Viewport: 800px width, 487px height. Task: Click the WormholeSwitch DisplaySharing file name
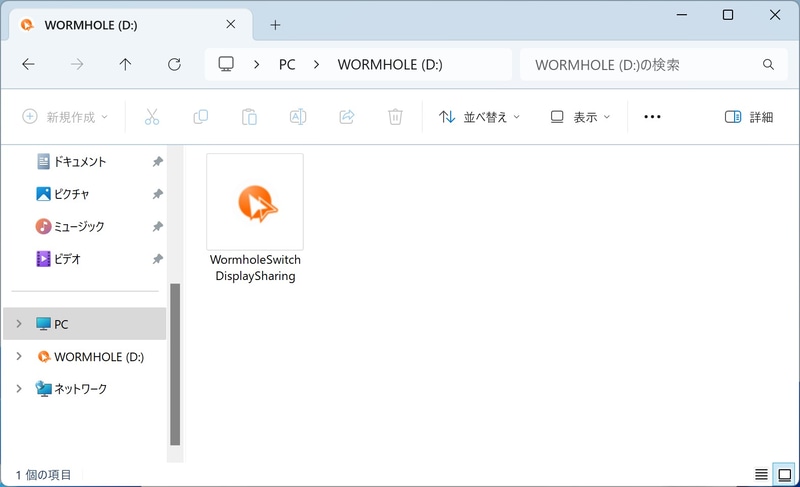coord(255,268)
